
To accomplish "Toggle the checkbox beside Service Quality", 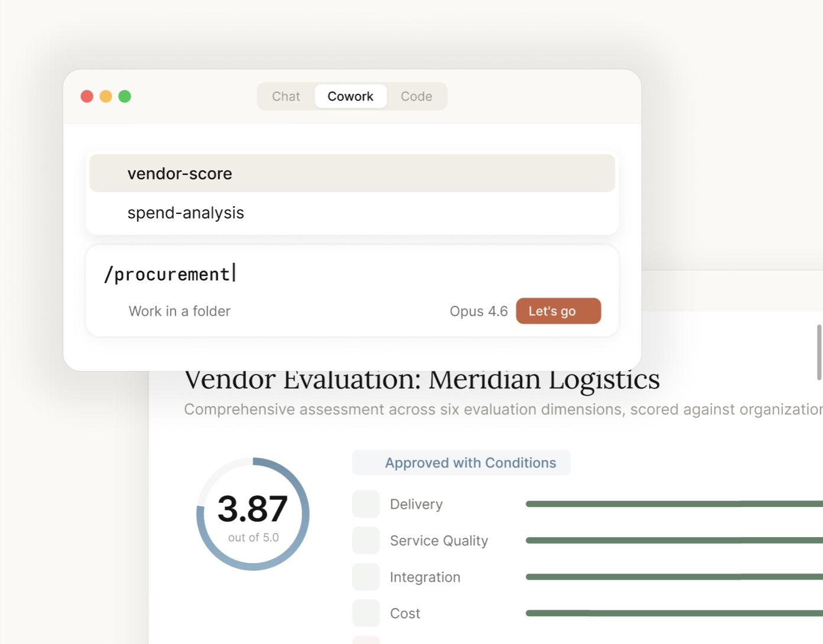I will pyautogui.click(x=366, y=539).
